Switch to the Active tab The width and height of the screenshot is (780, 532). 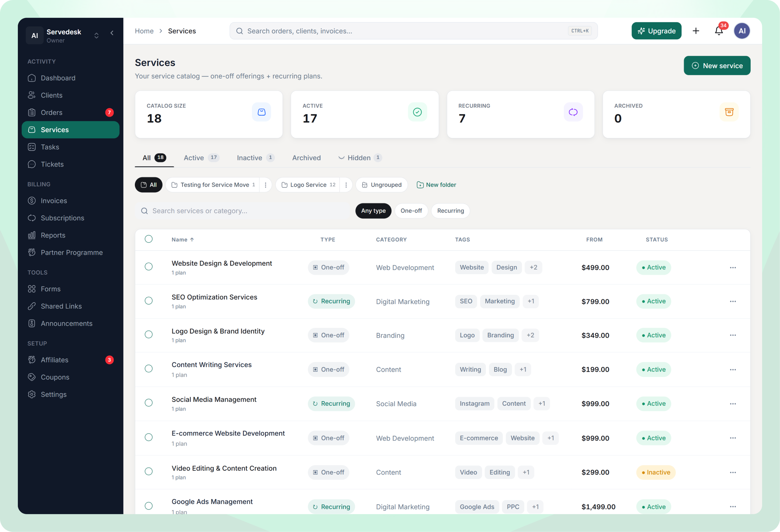(x=201, y=158)
